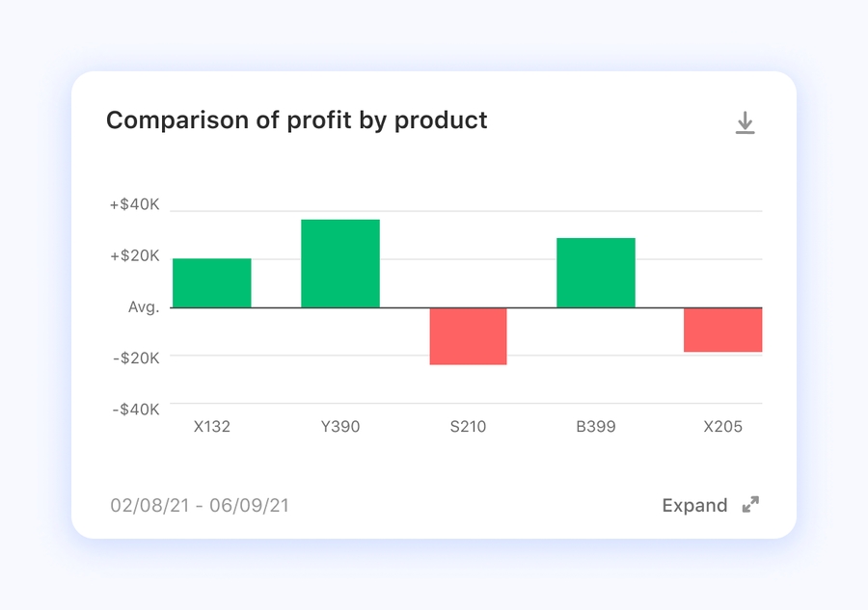
Task: Select the green X132 profit bar
Action: click(212, 283)
